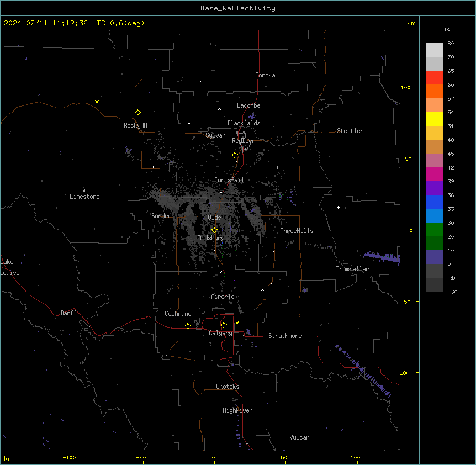
Task: Click the Cochrane town label
Action: (x=178, y=314)
